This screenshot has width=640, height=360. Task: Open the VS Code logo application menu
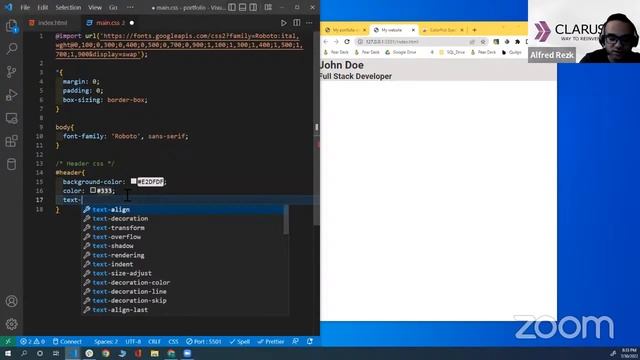click(x=8, y=7)
